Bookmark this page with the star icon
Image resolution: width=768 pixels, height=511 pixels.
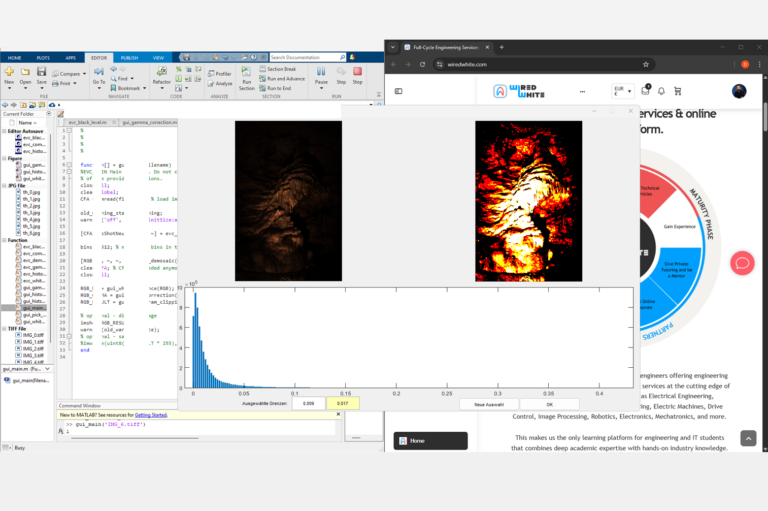click(x=646, y=64)
